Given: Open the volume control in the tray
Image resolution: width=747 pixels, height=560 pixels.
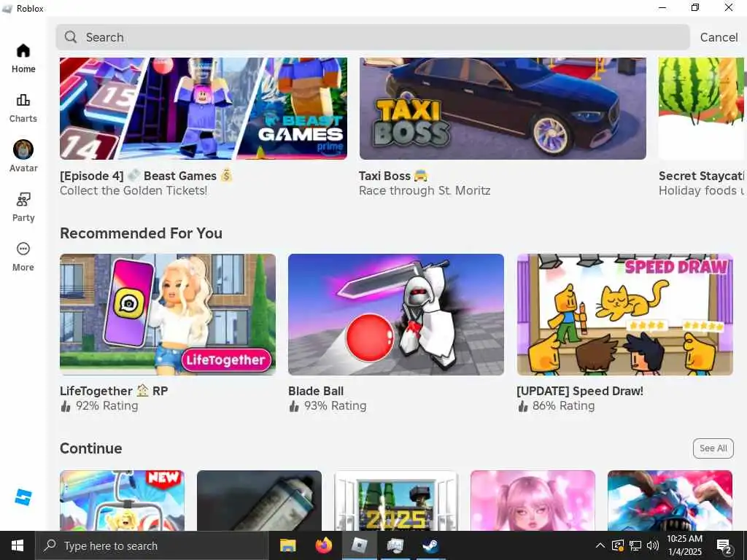Looking at the screenshot, I should tap(653, 545).
